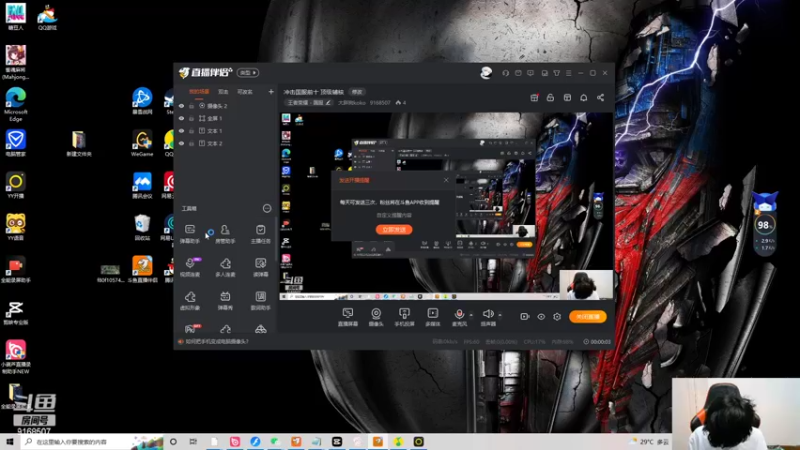Open the 多人连麦 tool
The width and height of the screenshot is (800, 450).
[x=225, y=267]
